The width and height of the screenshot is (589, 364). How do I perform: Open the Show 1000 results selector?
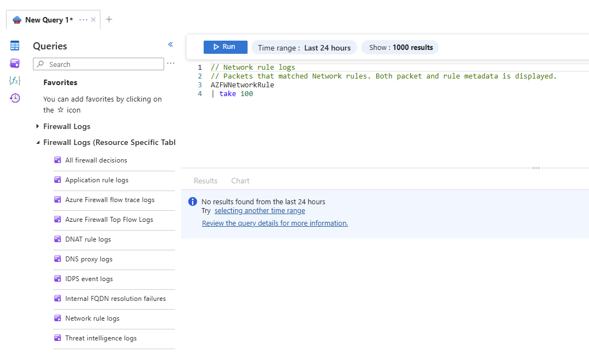(400, 48)
